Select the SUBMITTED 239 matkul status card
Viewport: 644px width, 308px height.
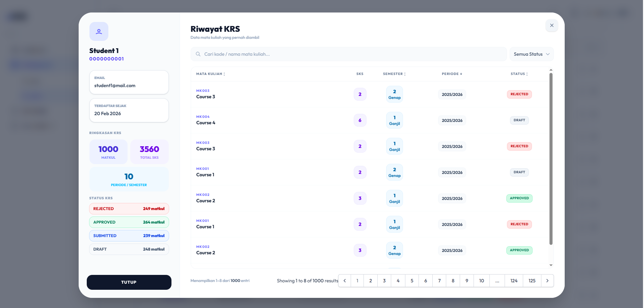129,236
